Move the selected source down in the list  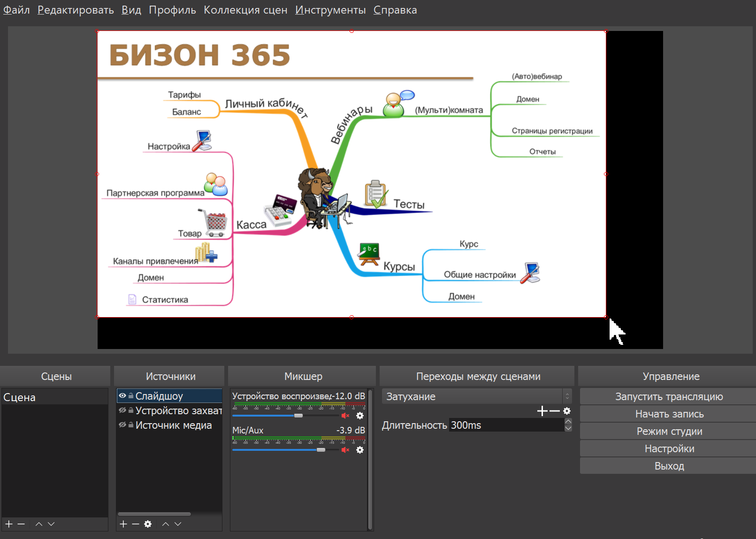(x=178, y=524)
